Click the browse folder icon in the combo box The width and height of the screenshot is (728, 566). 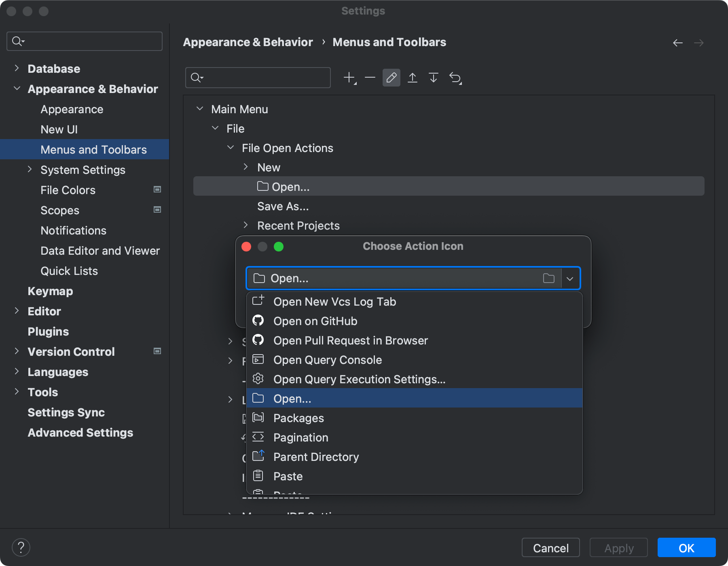549,278
